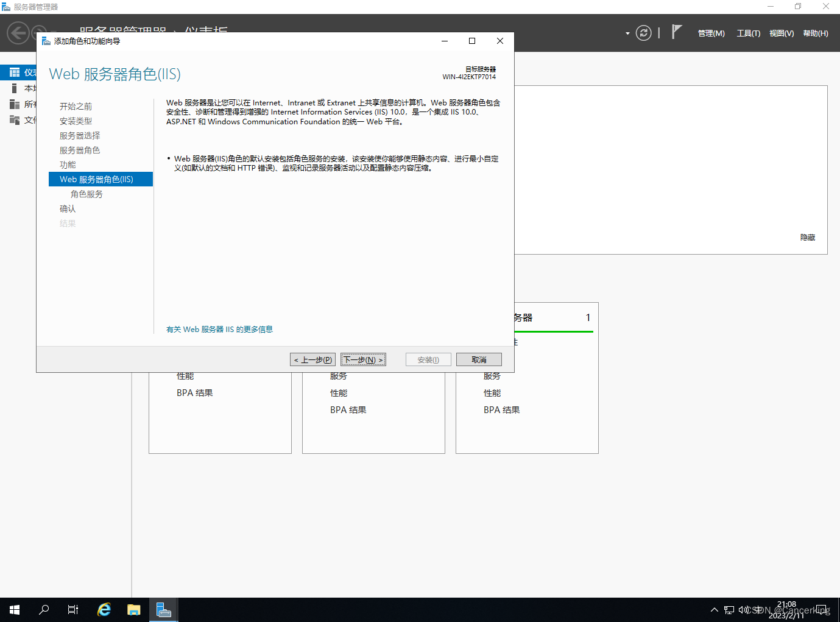Open the 帮助(H) menu
840x622 pixels.
click(x=816, y=34)
